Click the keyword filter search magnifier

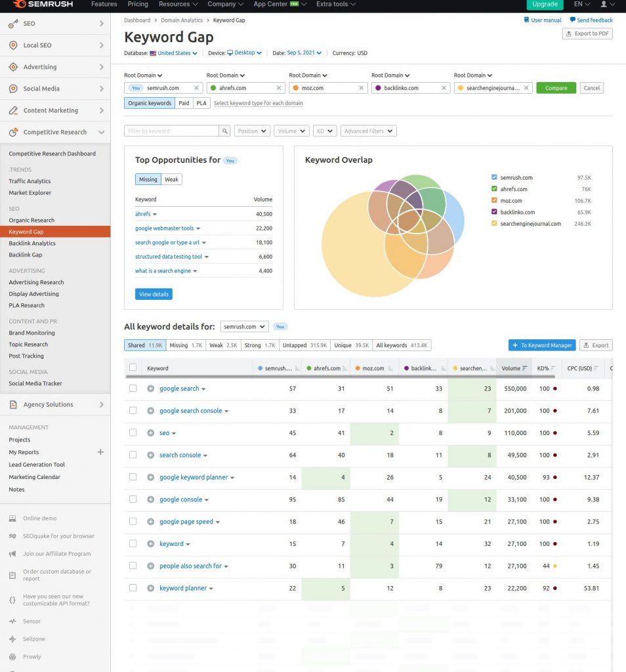224,131
